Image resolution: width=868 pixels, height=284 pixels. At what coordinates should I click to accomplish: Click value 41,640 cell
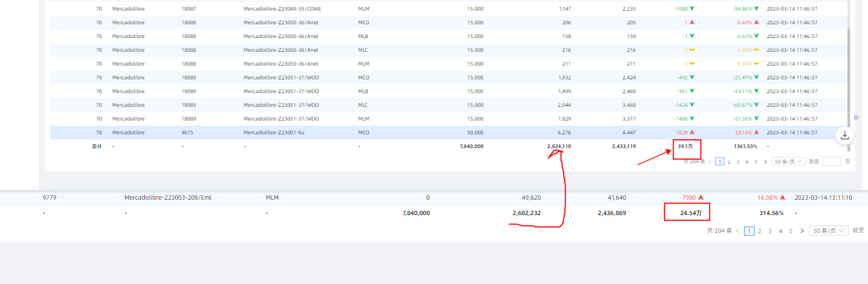[616, 197]
